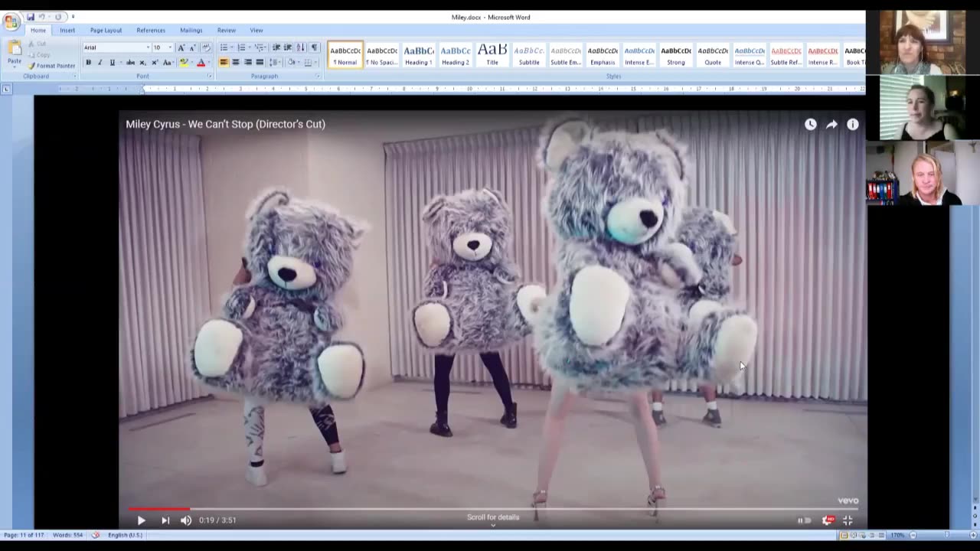
Task: Apply text highlight color
Action: (184, 63)
